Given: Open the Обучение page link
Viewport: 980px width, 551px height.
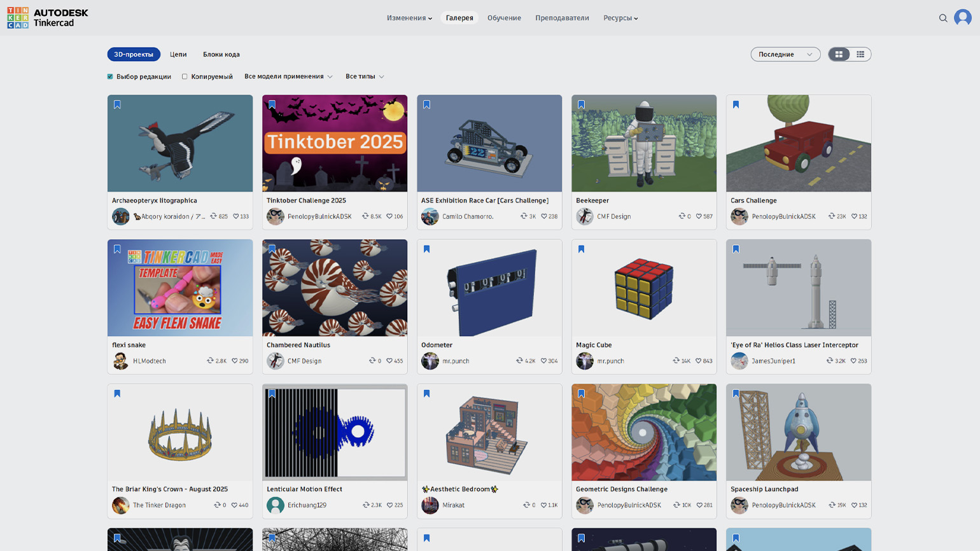Looking at the screenshot, I should (x=504, y=18).
